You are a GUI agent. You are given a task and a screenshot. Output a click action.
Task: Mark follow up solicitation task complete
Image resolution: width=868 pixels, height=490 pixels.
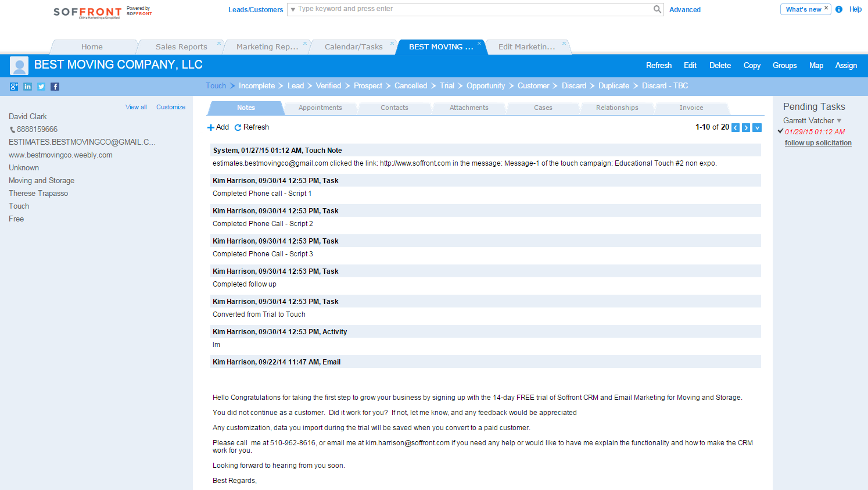point(781,131)
